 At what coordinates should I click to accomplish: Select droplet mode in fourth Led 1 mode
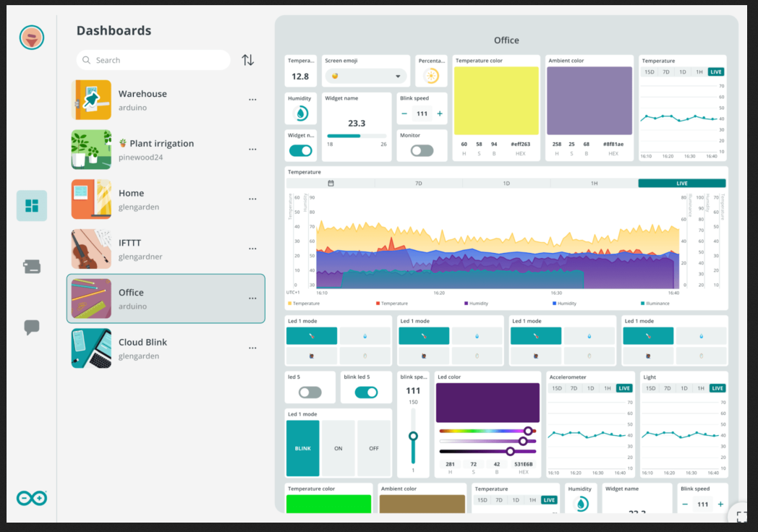coord(702,336)
